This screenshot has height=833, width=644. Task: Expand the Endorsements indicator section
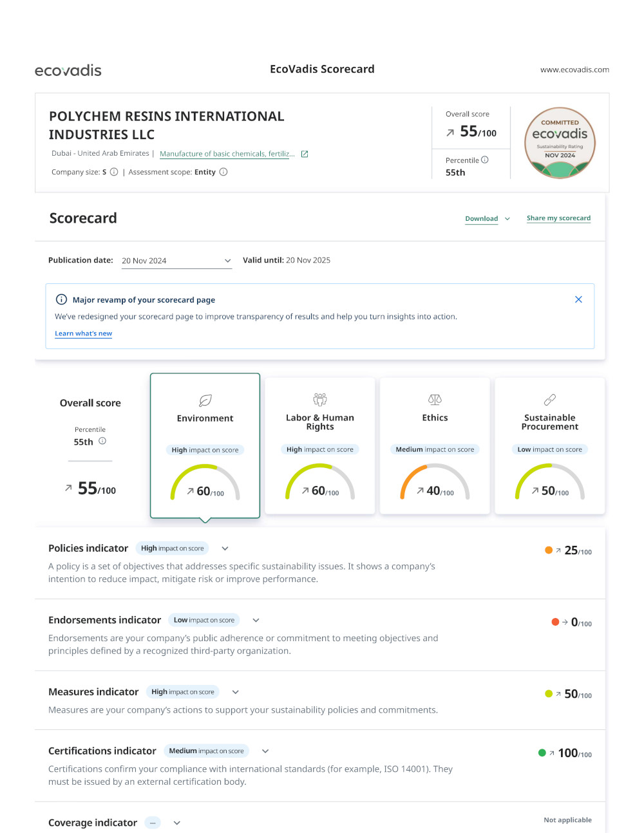(256, 620)
